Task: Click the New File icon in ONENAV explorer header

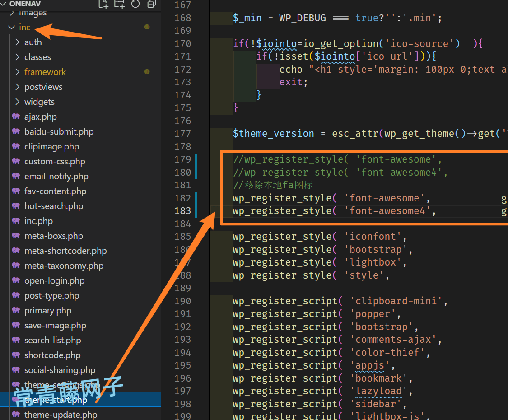Action: click(x=103, y=4)
